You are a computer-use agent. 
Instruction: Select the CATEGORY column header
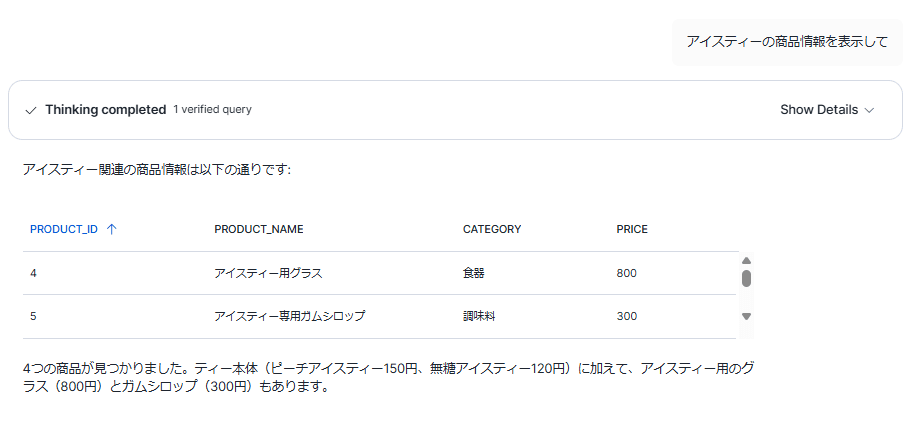click(x=491, y=229)
